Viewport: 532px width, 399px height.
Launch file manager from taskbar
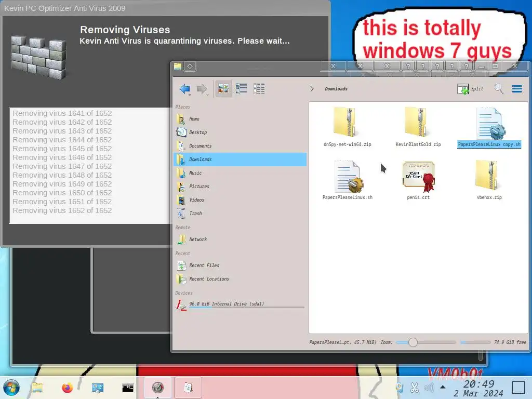[x=37, y=388]
